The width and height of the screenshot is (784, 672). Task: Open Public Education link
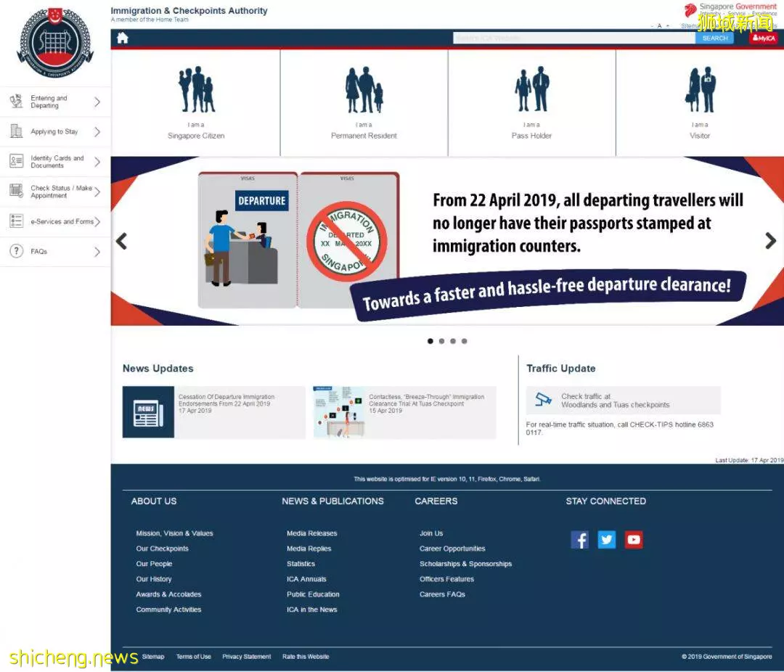click(x=313, y=594)
